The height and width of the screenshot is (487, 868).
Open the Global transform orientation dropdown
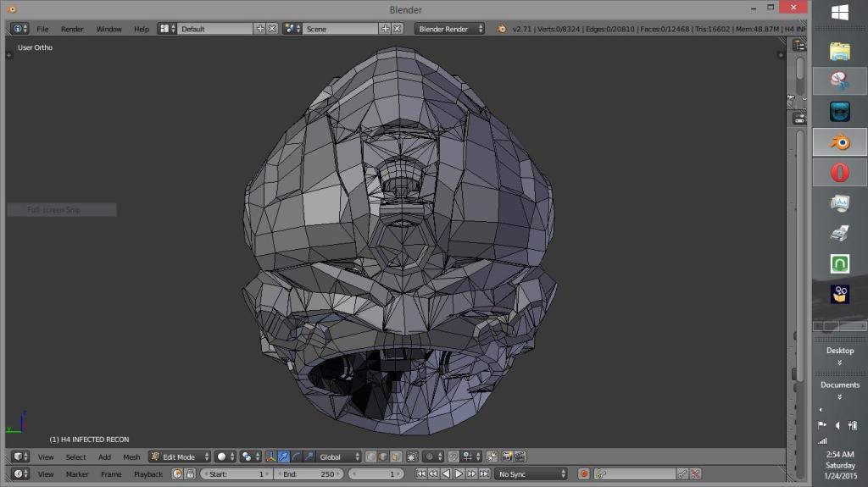pos(339,457)
